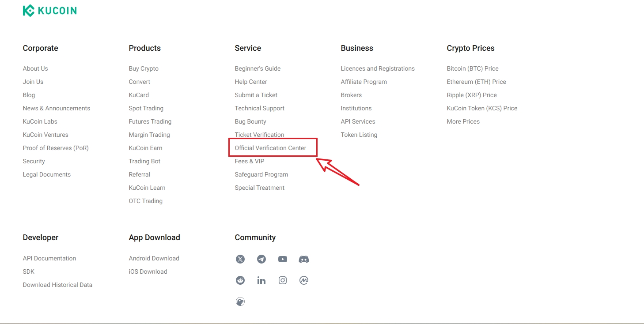View More Prices under Crypto Prices

click(463, 121)
